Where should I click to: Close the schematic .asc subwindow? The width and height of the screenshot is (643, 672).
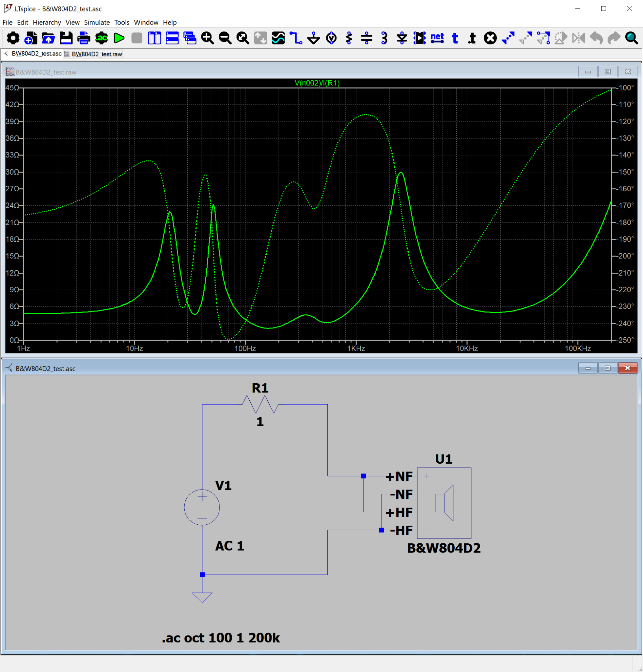click(628, 368)
